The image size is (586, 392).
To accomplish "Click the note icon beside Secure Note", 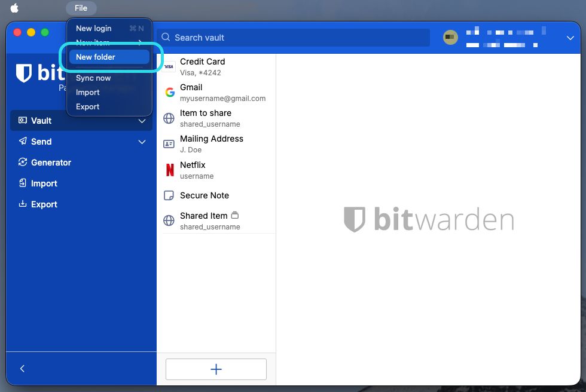I will pyautogui.click(x=168, y=195).
